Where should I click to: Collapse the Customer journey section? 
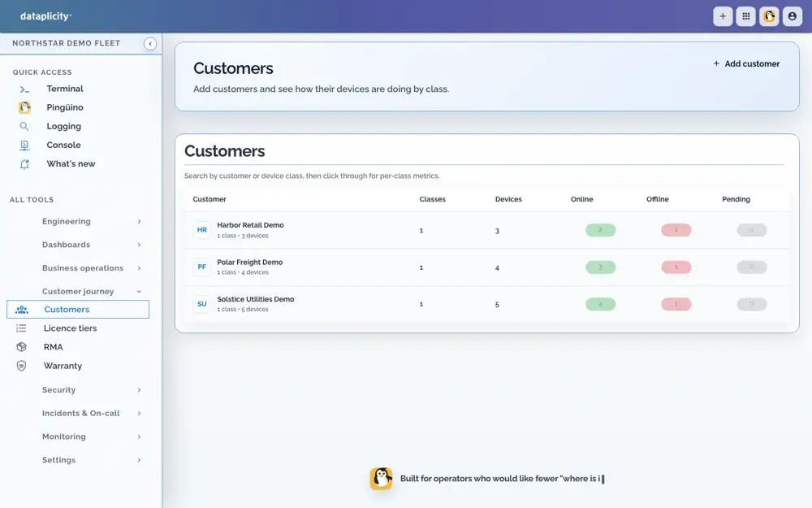tap(91, 291)
